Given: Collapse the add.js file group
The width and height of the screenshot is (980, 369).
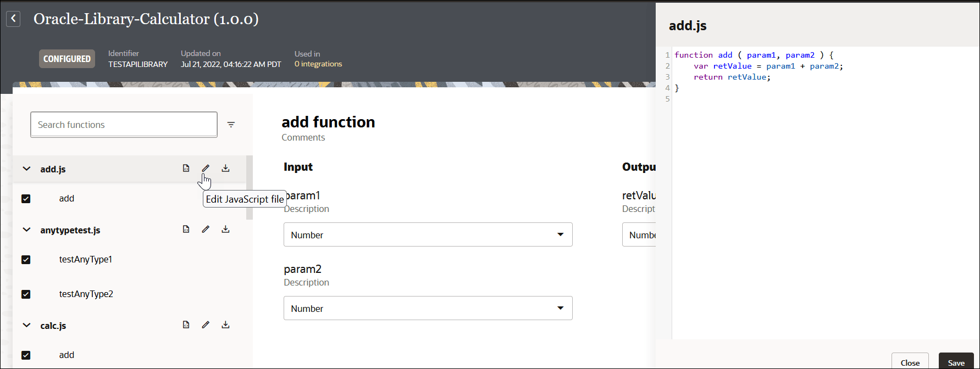Looking at the screenshot, I should (x=26, y=169).
